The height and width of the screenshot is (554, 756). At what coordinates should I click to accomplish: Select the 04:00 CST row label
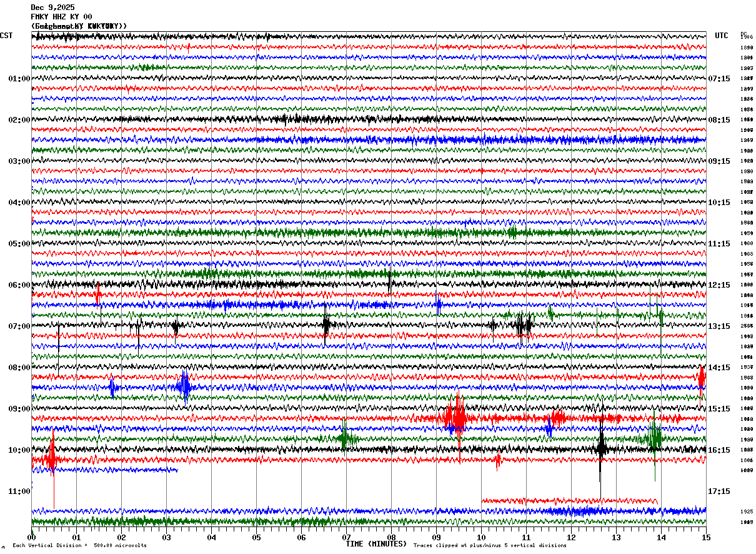point(19,203)
